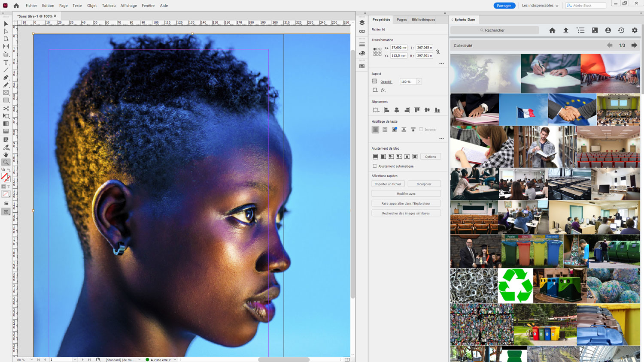Open the Links panel icon
Screen dimensions: 644x362
[x=362, y=31]
